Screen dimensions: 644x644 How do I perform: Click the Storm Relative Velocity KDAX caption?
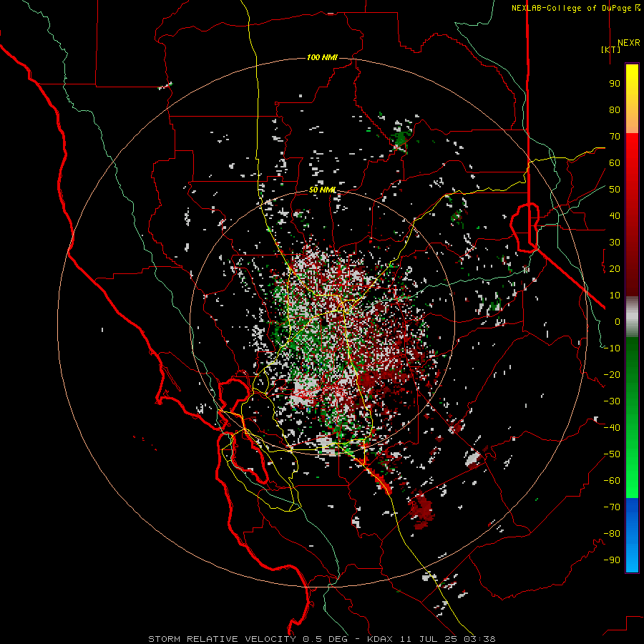(x=322, y=639)
